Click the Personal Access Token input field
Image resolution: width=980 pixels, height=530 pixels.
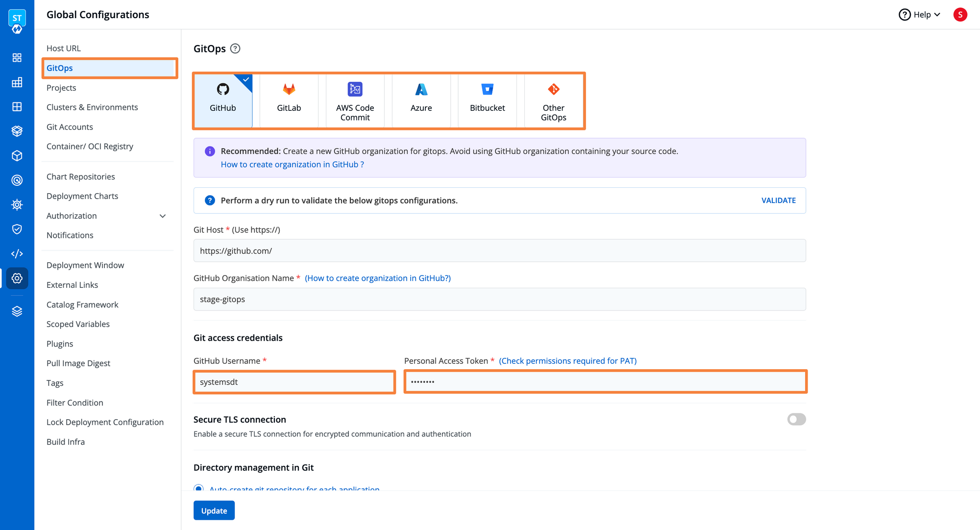[x=605, y=381]
